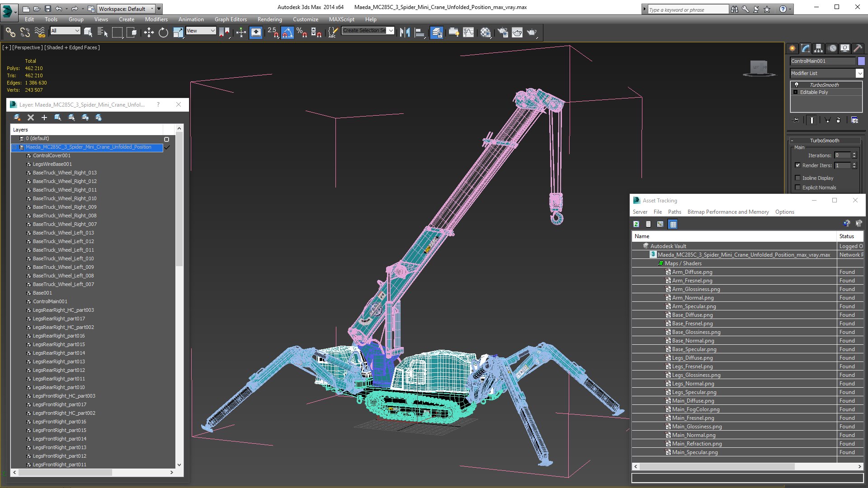
Task: Open the Motion command panel
Action: 832,48
